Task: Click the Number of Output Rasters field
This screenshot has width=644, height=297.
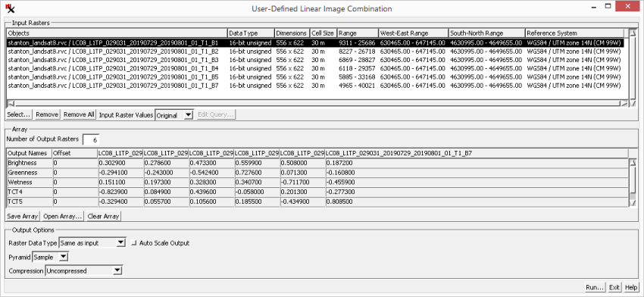Action: [x=91, y=140]
